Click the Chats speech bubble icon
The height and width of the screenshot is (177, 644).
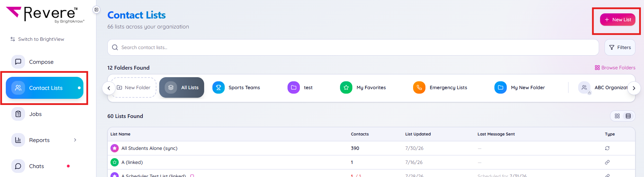18,166
